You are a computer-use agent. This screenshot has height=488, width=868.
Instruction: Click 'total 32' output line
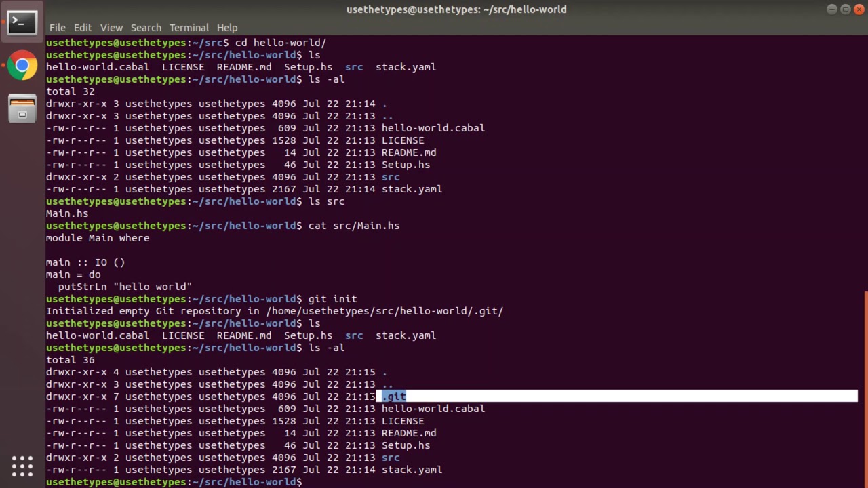pos(71,91)
